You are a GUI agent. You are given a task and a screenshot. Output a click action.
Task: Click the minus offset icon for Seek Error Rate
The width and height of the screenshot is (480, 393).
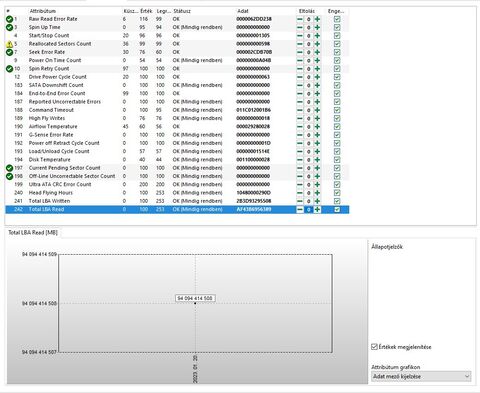(x=300, y=52)
